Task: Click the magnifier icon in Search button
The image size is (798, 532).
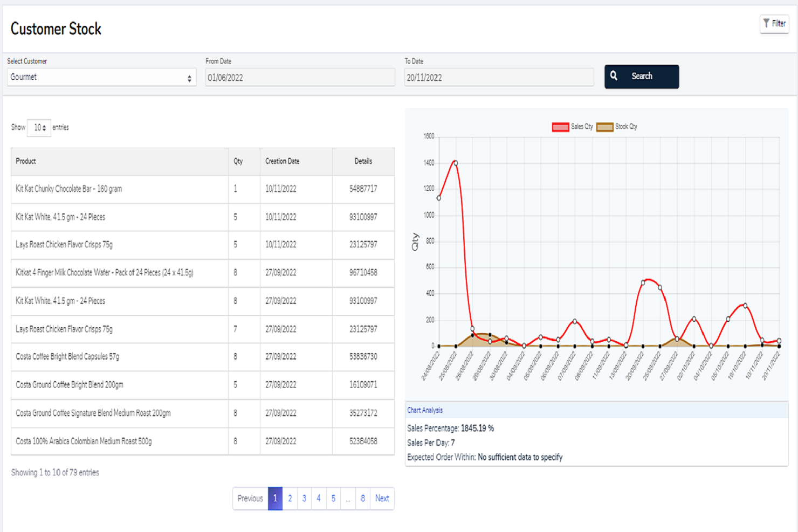Action: (614, 76)
